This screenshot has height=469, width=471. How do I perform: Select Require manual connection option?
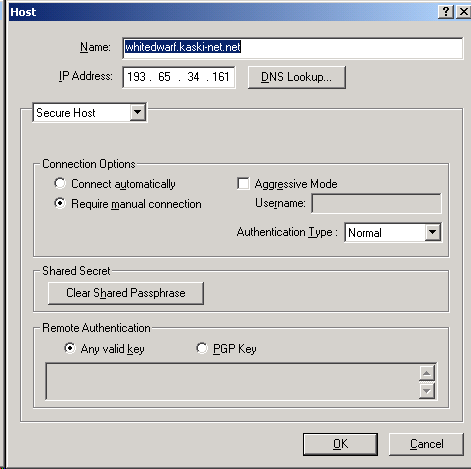pyautogui.click(x=60, y=203)
